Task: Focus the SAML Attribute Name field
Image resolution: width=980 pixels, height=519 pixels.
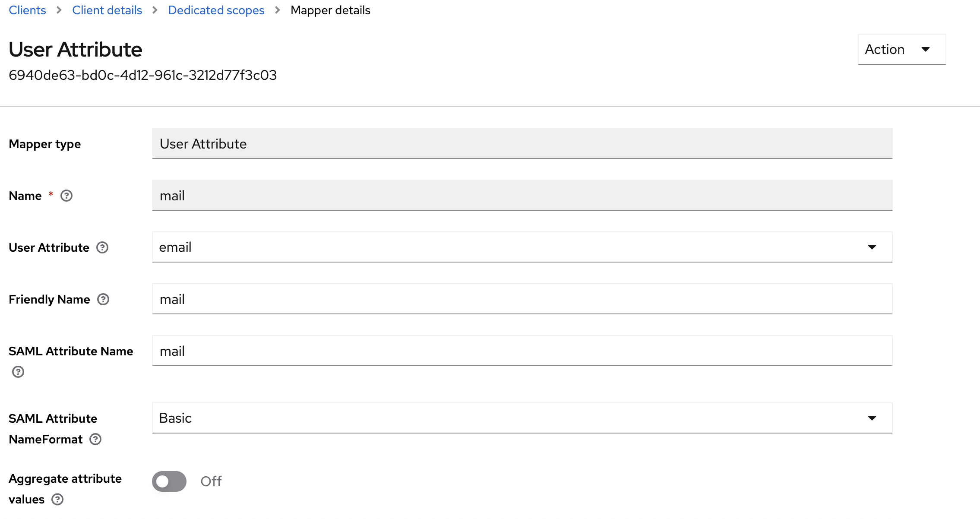Action: (x=522, y=351)
